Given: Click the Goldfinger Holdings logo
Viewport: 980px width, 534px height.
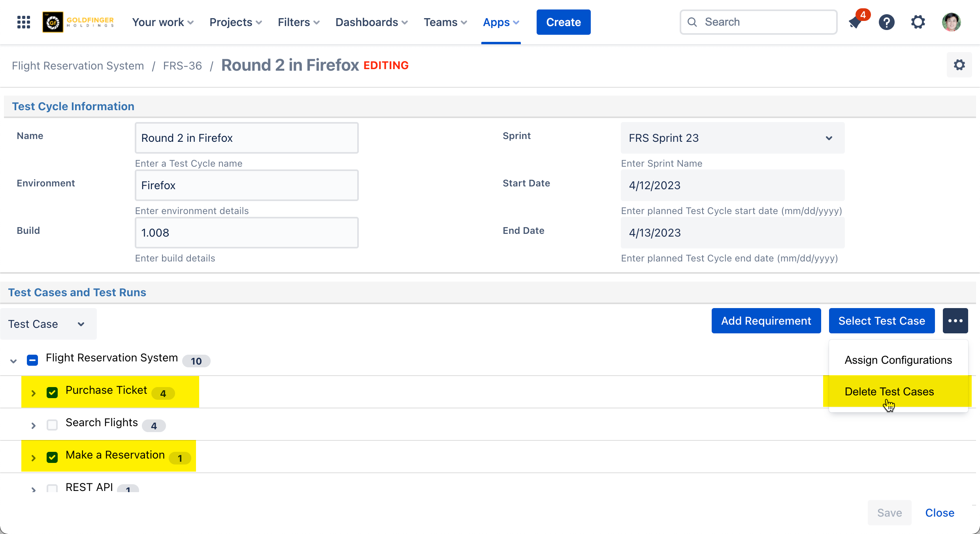Looking at the screenshot, I should [79, 22].
